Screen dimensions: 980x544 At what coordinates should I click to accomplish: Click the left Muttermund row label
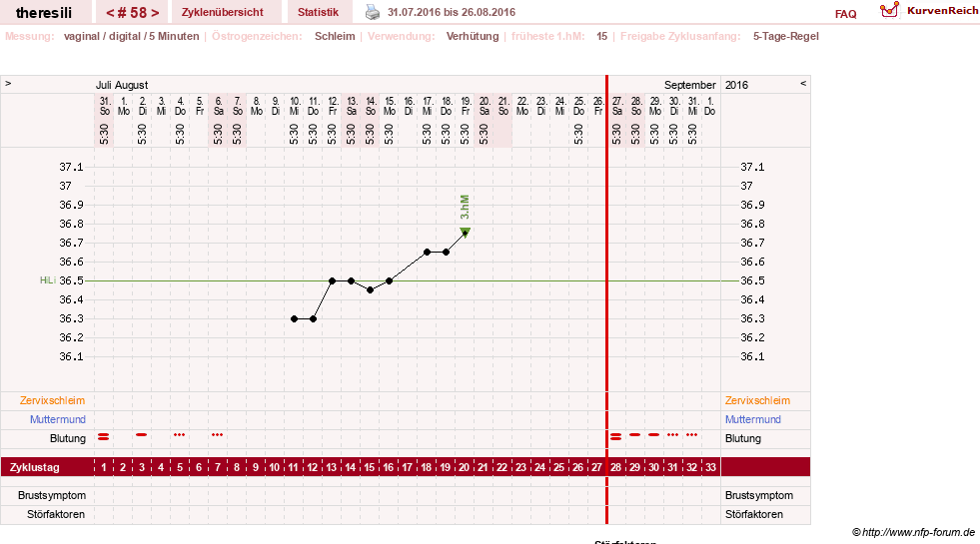tap(58, 419)
